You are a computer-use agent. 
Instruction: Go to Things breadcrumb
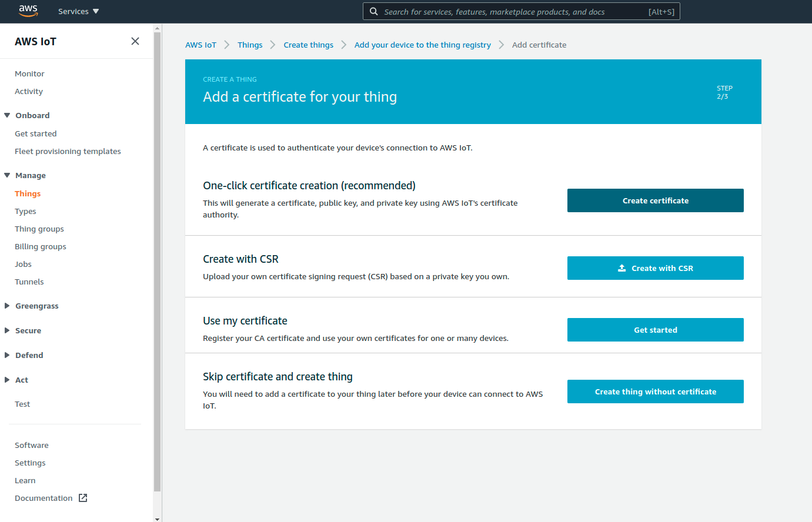pos(250,45)
